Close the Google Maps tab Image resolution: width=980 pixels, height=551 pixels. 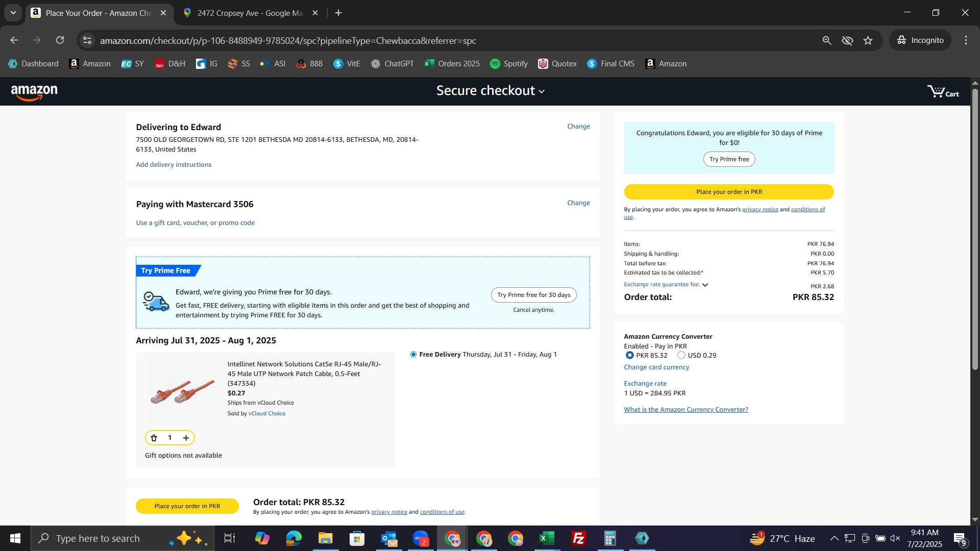pyautogui.click(x=315, y=13)
